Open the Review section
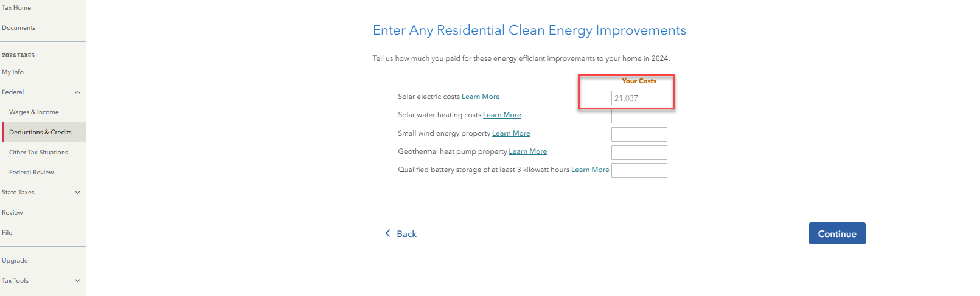This screenshot has height=296, width=980. [12, 213]
